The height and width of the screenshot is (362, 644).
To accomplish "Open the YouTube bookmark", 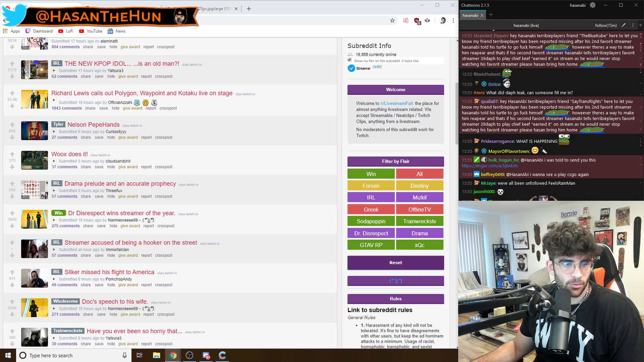I will coord(91,31).
